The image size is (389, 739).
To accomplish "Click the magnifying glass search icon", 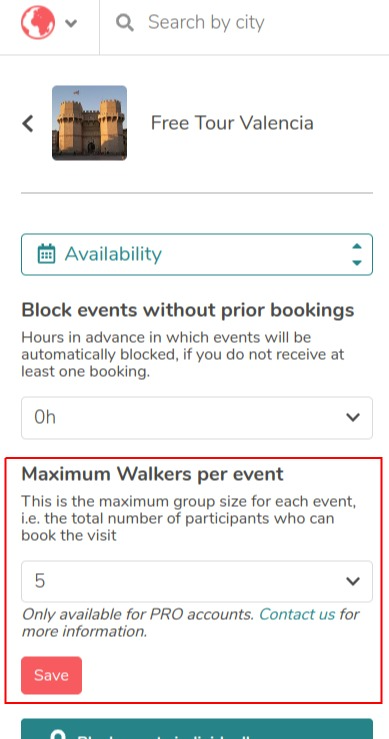I will coord(125,22).
